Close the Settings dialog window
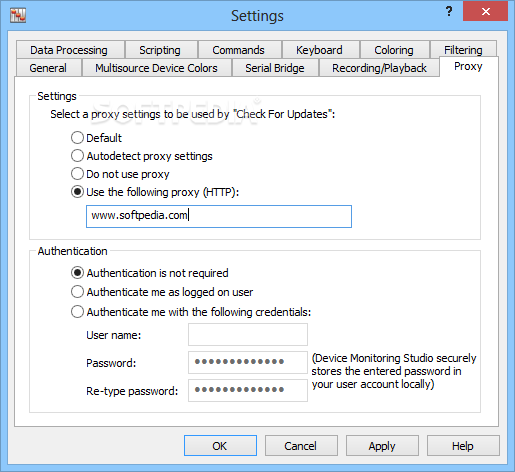515x472 pixels. click(485, 12)
